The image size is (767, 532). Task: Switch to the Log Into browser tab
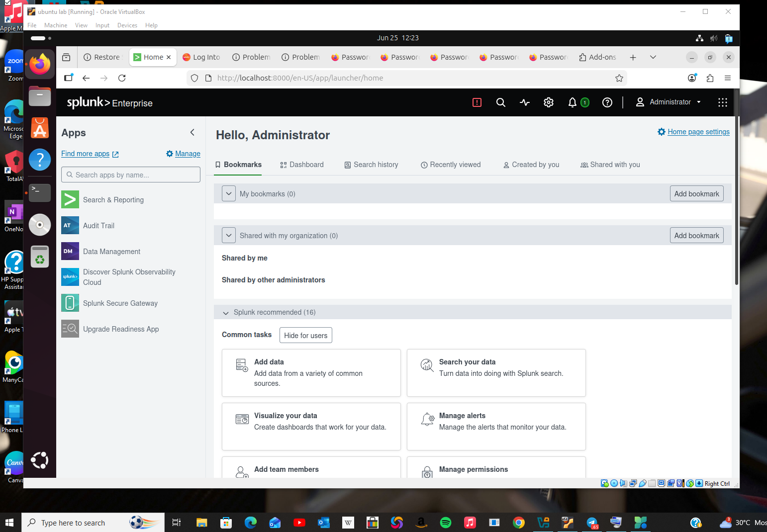point(201,57)
